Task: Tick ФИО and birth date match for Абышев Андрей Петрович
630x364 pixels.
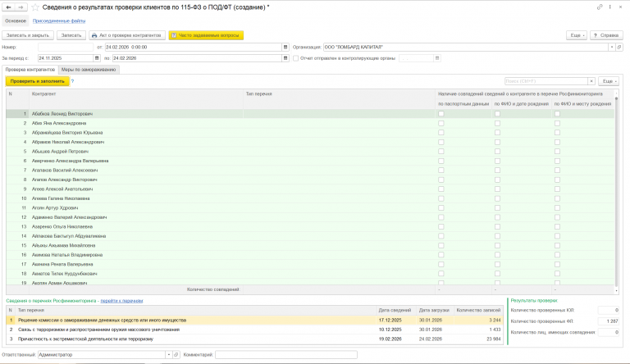Action: click(497, 152)
